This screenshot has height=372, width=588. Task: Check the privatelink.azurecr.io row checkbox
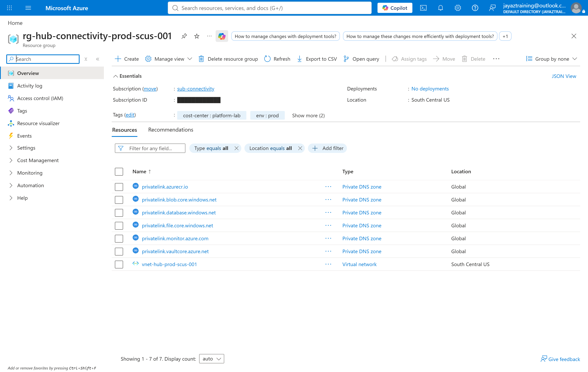[119, 187]
